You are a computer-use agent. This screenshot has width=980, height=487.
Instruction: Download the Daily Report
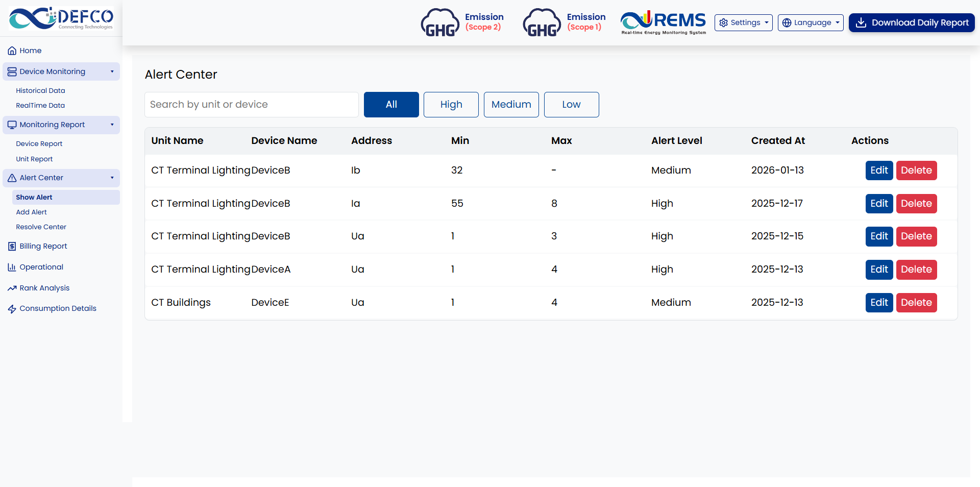point(912,22)
